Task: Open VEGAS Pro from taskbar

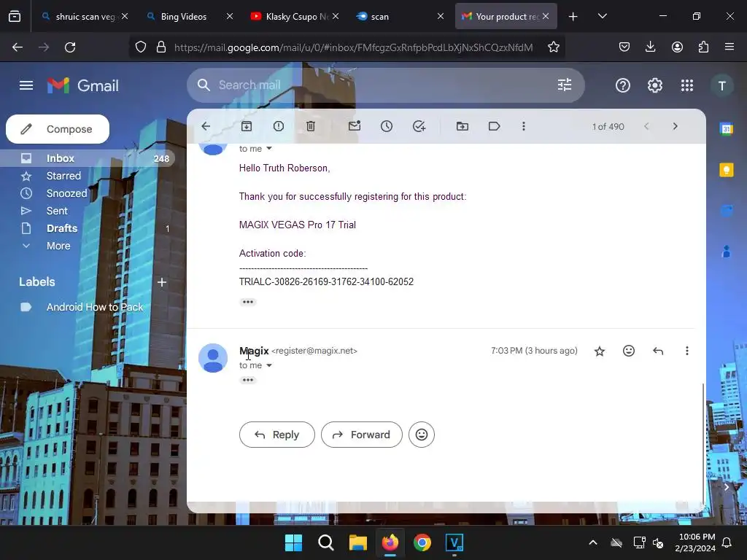Action: (454, 542)
